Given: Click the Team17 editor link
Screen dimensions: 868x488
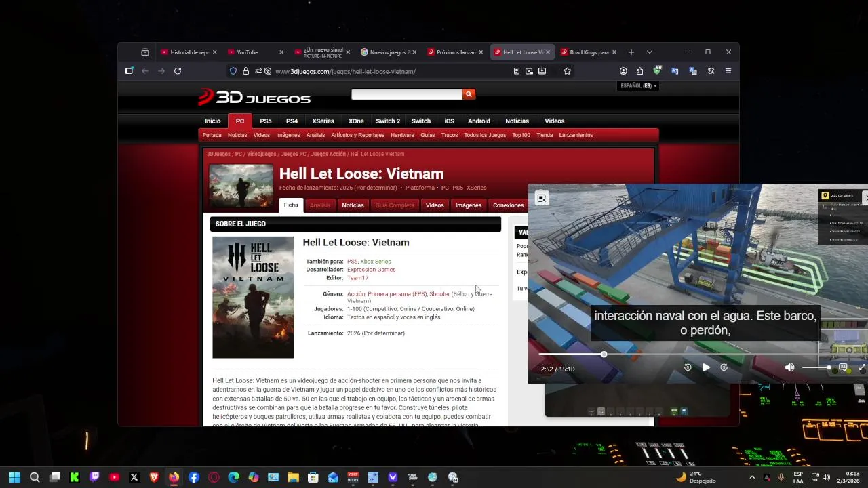Looking at the screenshot, I should pyautogui.click(x=357, y=278).
